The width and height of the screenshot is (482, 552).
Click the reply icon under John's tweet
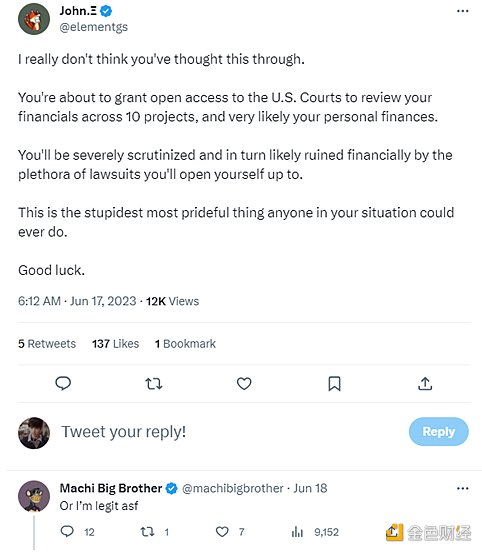tap(63, 383)
